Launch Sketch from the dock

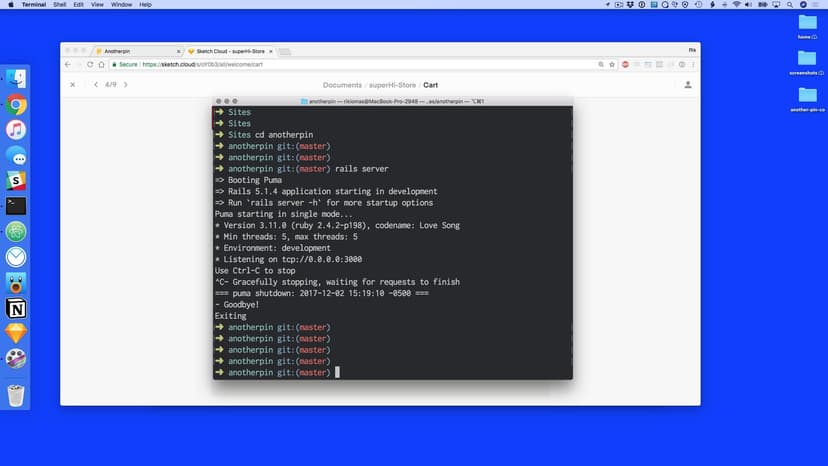coord(16,333)
